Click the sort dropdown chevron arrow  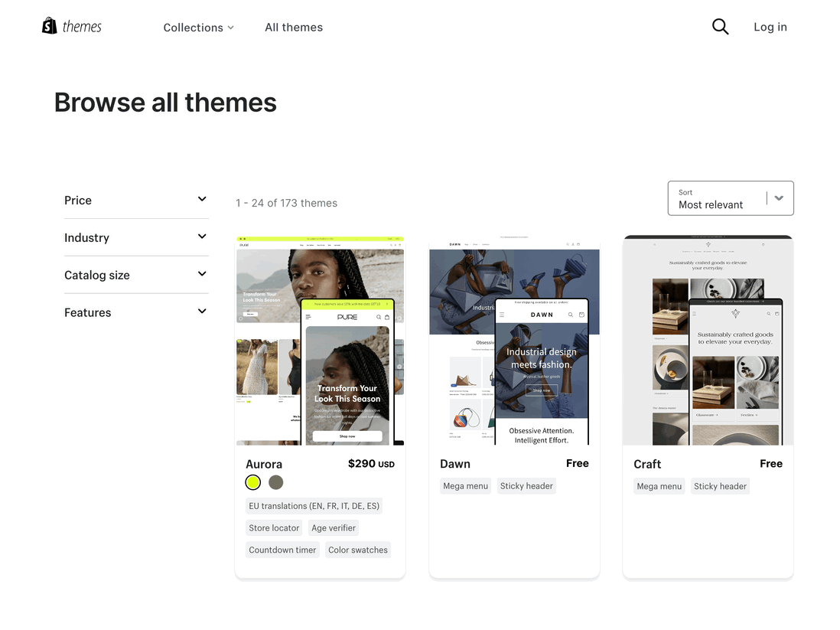tap(779, 197)
